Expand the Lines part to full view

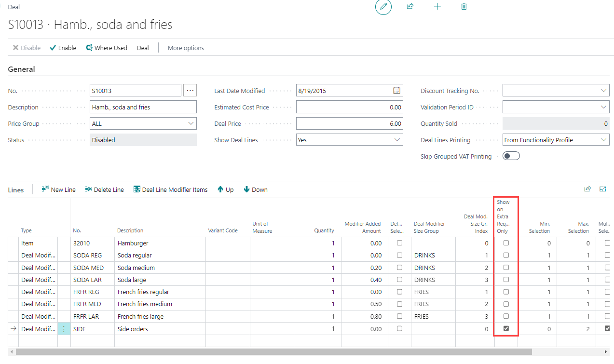[x=602, y=189]
